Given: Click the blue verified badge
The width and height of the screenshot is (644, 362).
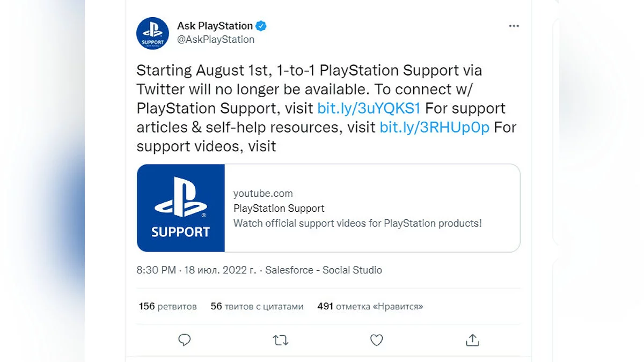Looking at the screenshot, I should tap(261, 26).
